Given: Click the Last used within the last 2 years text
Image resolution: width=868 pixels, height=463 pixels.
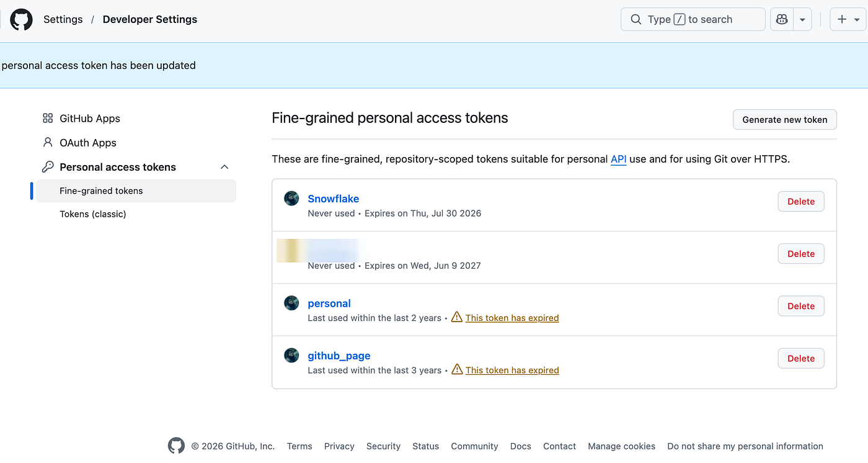Looking at the screenshot, I should [x=374, y=318].
